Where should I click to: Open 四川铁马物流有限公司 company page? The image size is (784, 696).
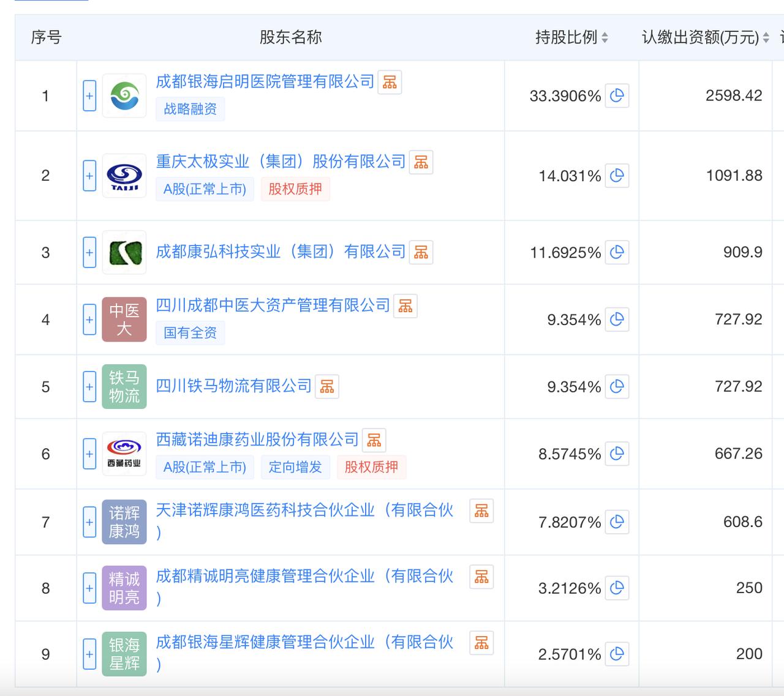(234, 386)
